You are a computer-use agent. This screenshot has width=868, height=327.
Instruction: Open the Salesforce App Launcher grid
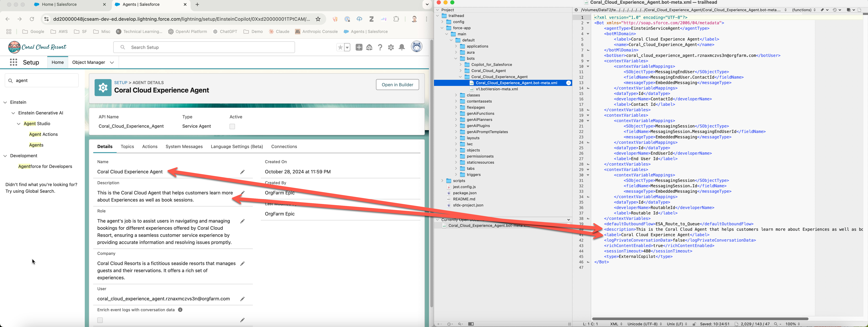[x=14, y=62]
